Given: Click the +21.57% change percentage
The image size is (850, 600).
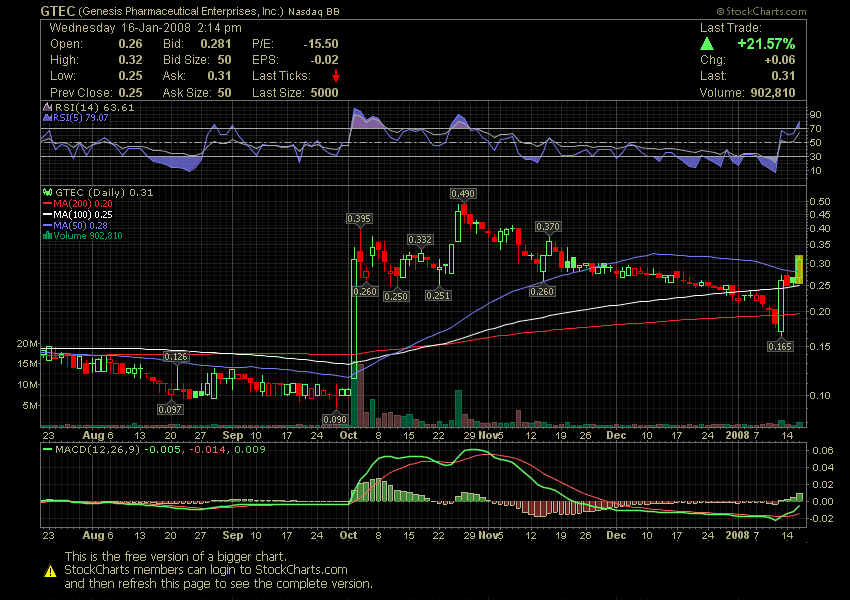Looking at the screenshot, I should [765, 45].
